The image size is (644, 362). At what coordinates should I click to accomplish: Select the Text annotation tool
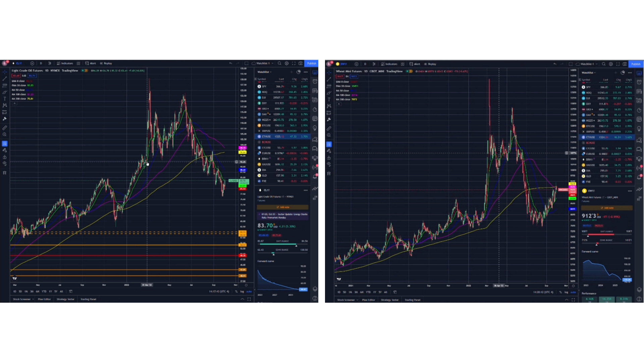click(4, 99)
